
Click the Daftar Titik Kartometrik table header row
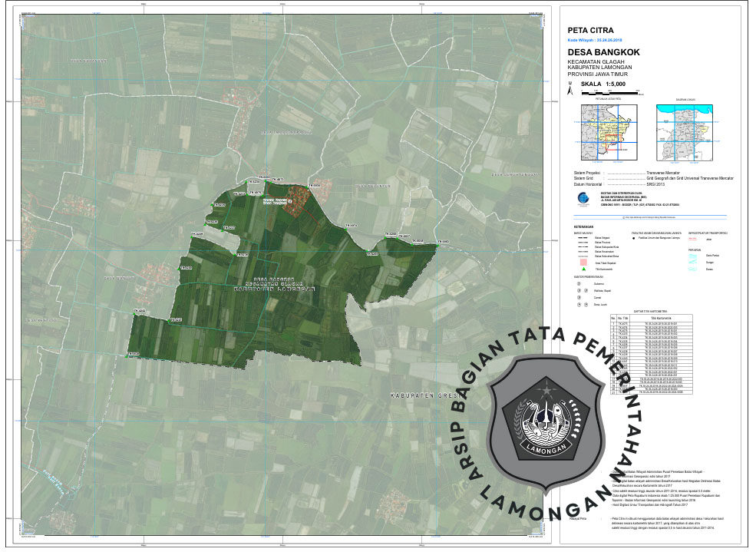(651, 317)
